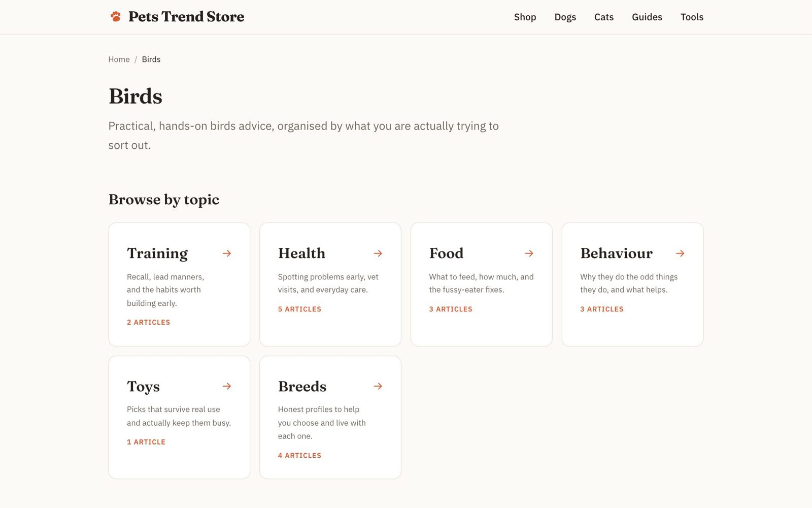Screen dimensions: 812x508
Task: Click the arrow icon on Toys card
Action: [227, 386]
